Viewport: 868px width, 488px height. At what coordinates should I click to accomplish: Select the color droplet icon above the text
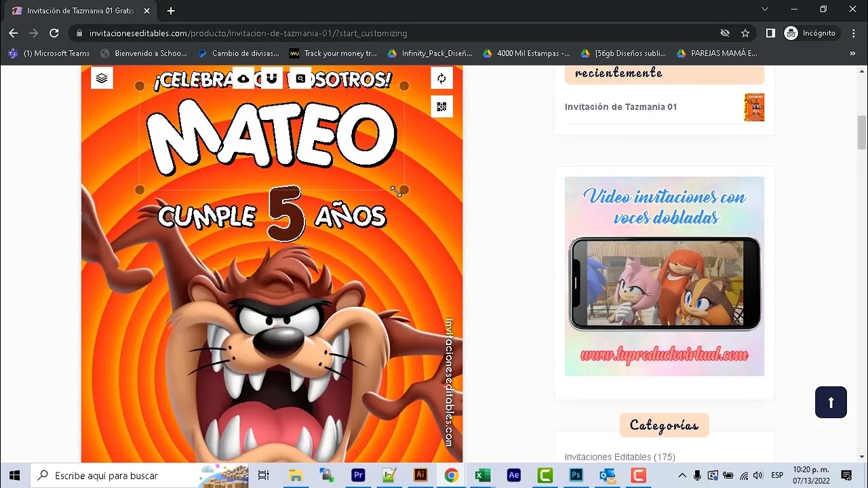point(243,78)
